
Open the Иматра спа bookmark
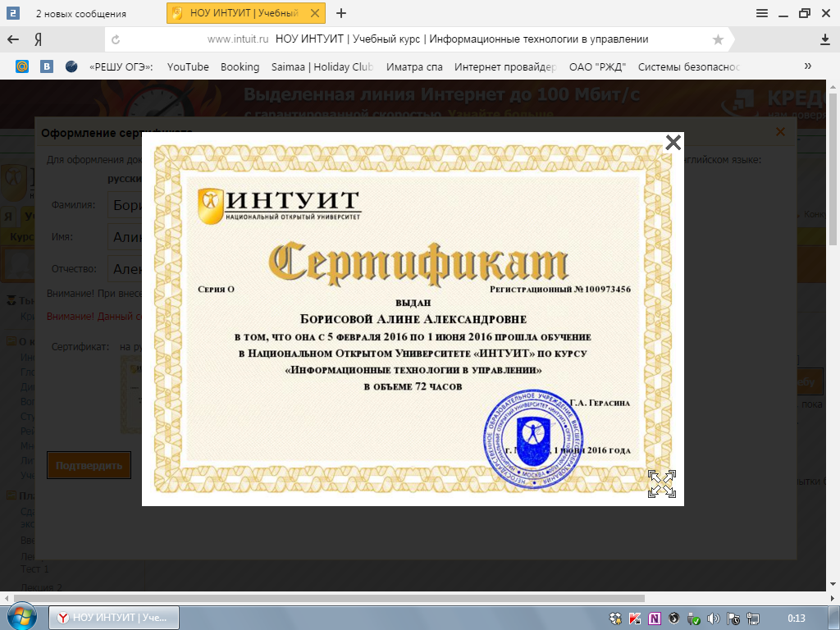pyautogui.click(x=414, y=67)
